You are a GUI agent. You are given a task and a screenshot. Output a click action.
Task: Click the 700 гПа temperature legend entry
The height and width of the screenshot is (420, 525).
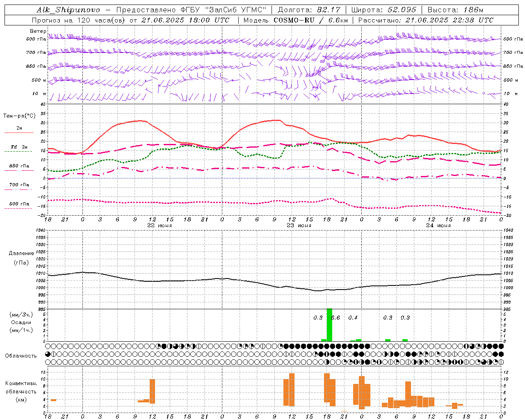(x=19, y=185)
